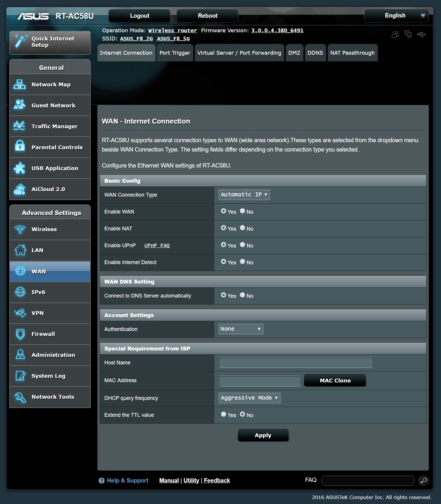
Task: Click the Reboot button
Action: 208,16
